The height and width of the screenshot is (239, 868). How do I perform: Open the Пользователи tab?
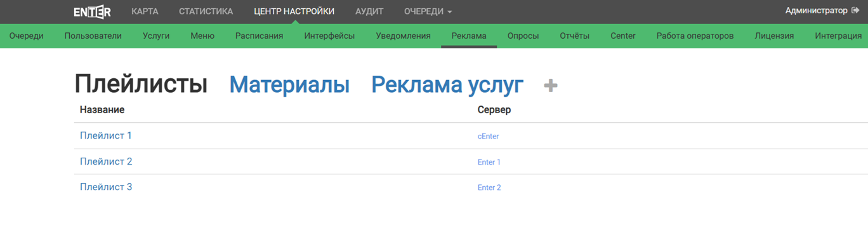pyautogui.click(x=93, y=36)
